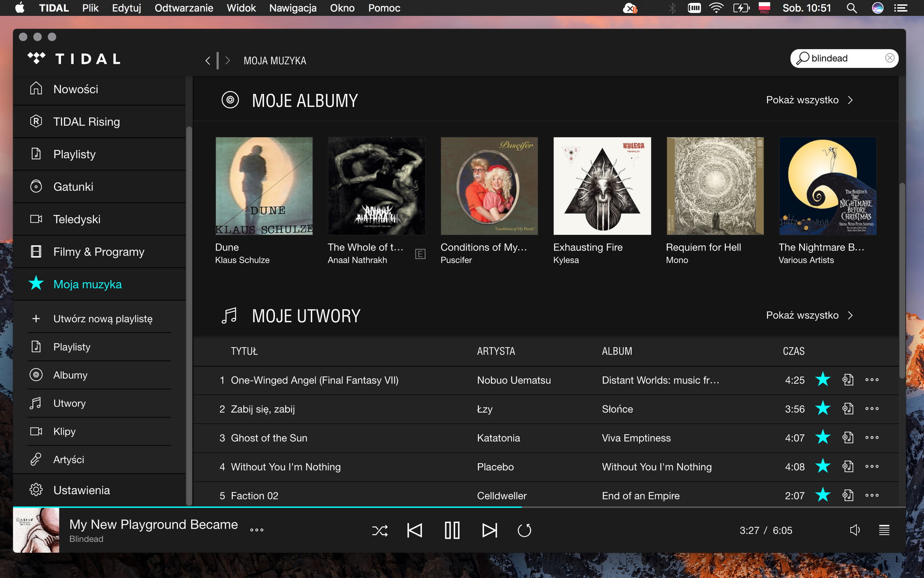Go back with navigation arrow
The image size is (924, 578).
coord(207,61)
